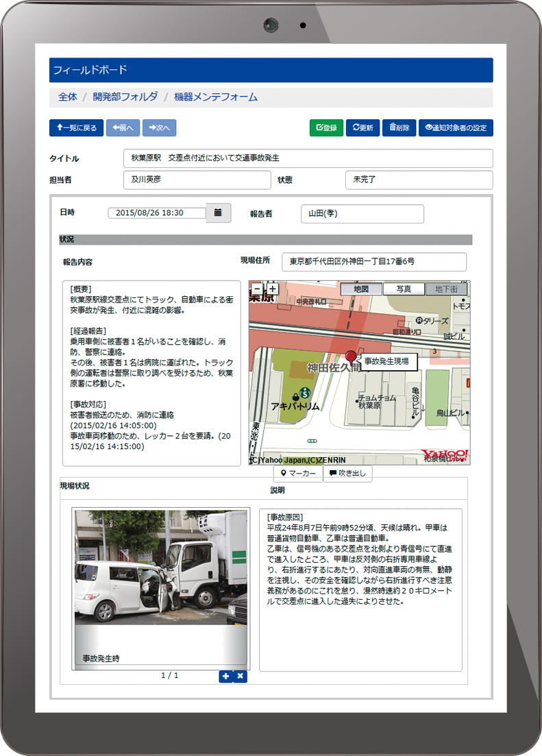Click the 一覧に戻る button
The width and height of the screenshot is (542, 756).
click(76, 127)
